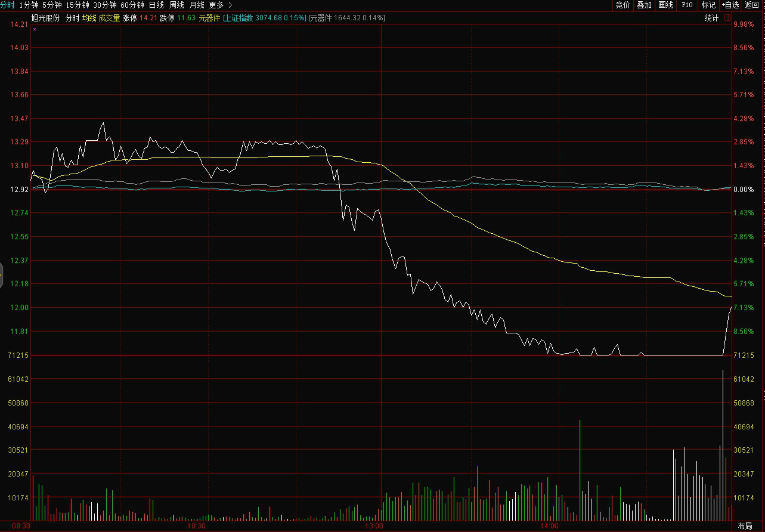Open the 叠加 overlay options
The image size is (765, 532).
pyautogui.click(x=644, y=5)
